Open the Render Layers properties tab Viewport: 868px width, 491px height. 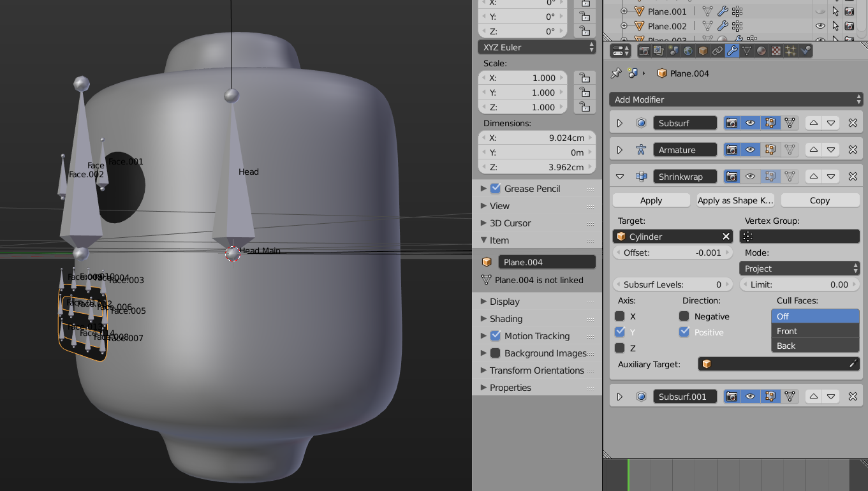(659, 51)
